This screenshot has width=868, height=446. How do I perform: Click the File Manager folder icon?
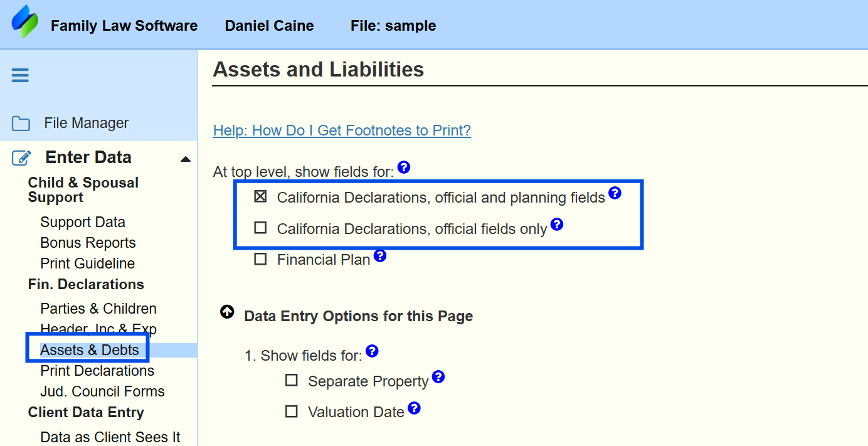pyautogui.click(x=19, y=123)
